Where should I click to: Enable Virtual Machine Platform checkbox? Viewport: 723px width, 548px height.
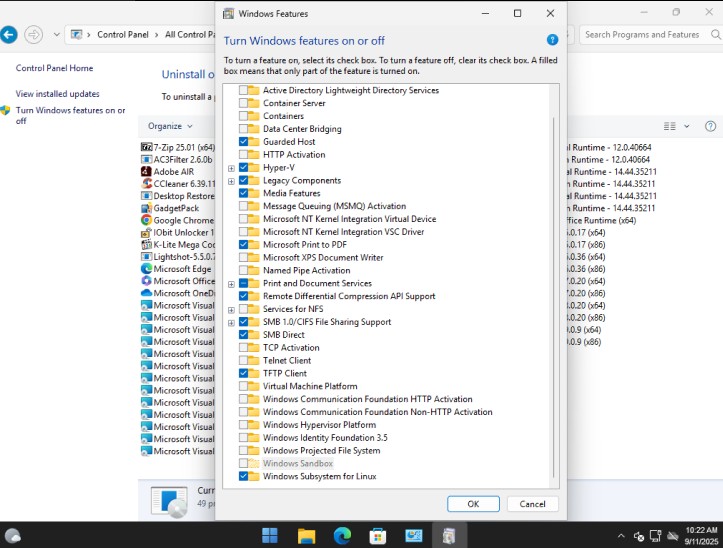pyautogui.click(x=243, y=386)
